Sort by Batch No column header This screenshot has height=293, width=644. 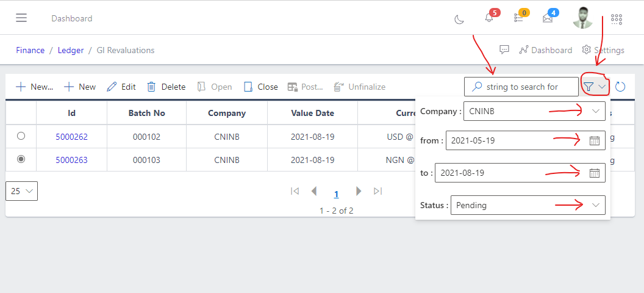pyautogui.click(x=146, y=113)
